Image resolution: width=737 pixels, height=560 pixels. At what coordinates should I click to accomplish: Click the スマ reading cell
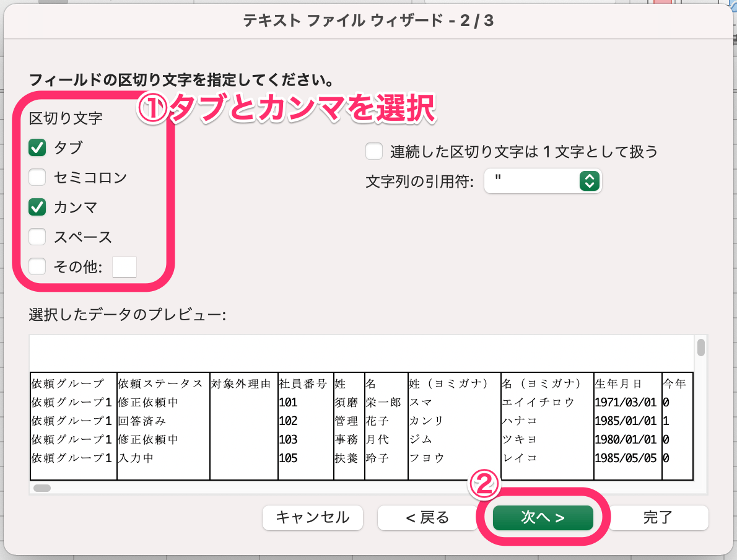421,403
